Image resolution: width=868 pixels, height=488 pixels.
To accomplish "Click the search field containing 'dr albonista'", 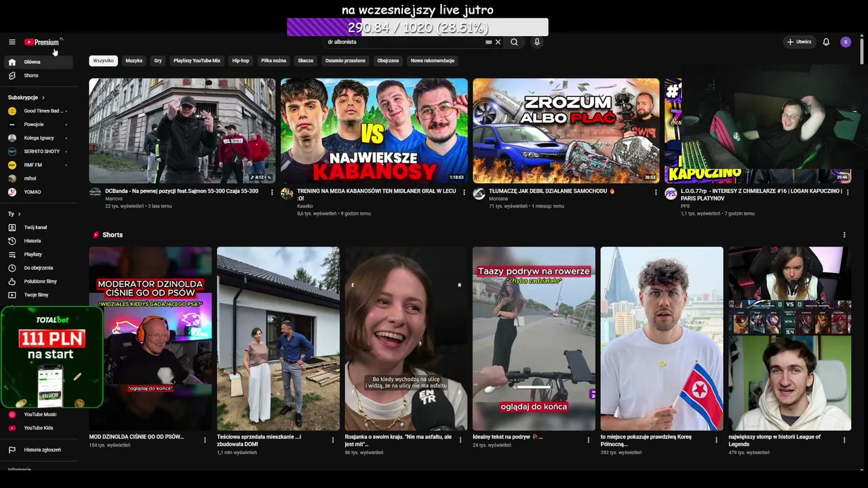I will pos(404,42).
